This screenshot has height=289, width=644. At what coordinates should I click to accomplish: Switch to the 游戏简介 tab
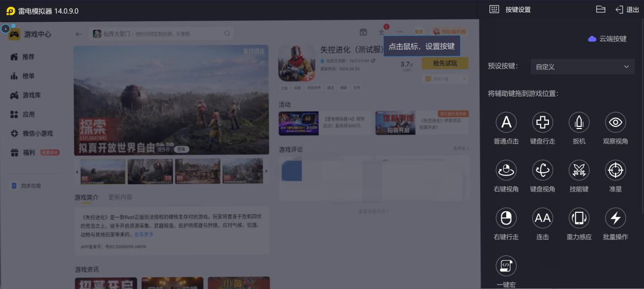87,197
